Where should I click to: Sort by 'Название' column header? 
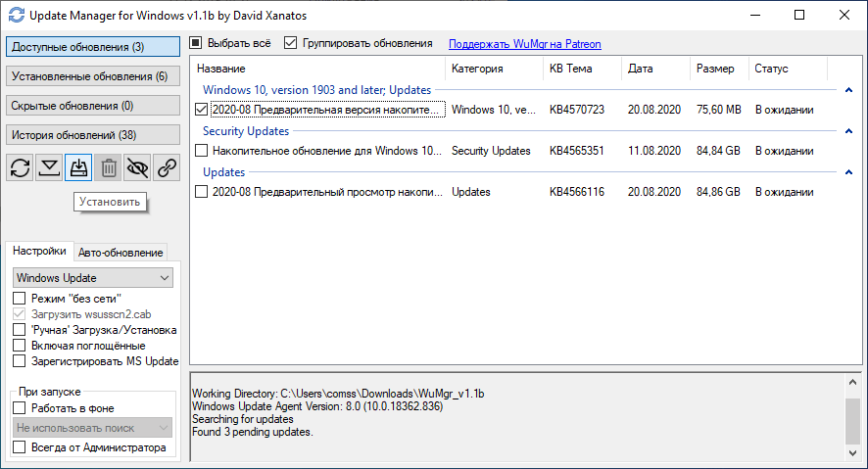pyautogui.click(x=318, y=69)
